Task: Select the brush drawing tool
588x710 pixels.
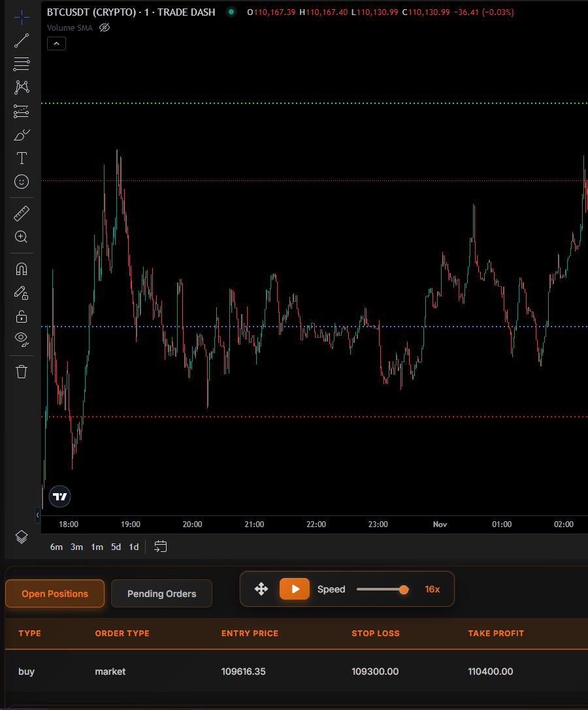Action: click(22, 135)
